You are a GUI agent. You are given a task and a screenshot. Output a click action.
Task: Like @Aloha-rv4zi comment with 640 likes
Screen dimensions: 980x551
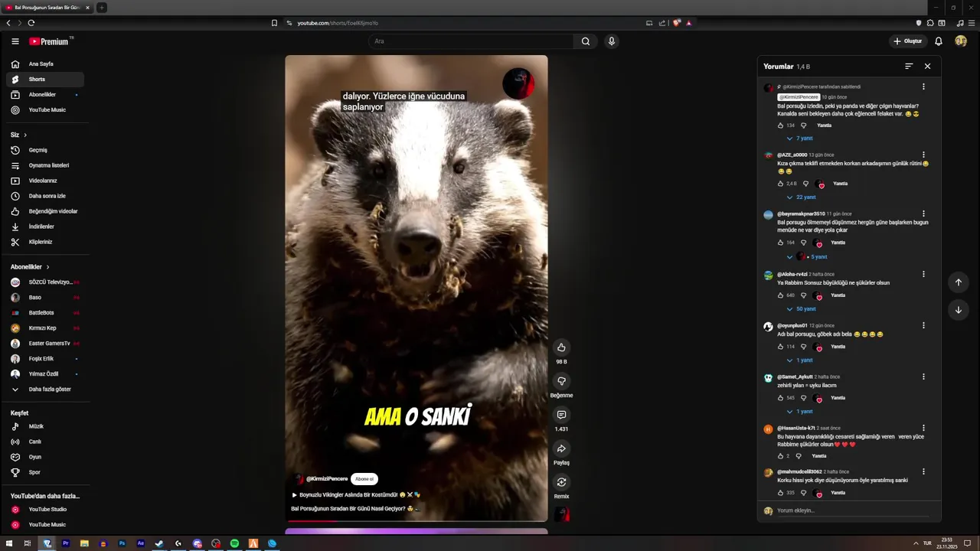point(781,295)
